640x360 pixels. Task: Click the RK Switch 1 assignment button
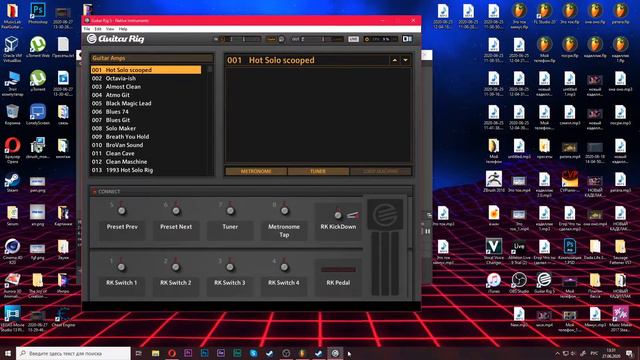122,286
